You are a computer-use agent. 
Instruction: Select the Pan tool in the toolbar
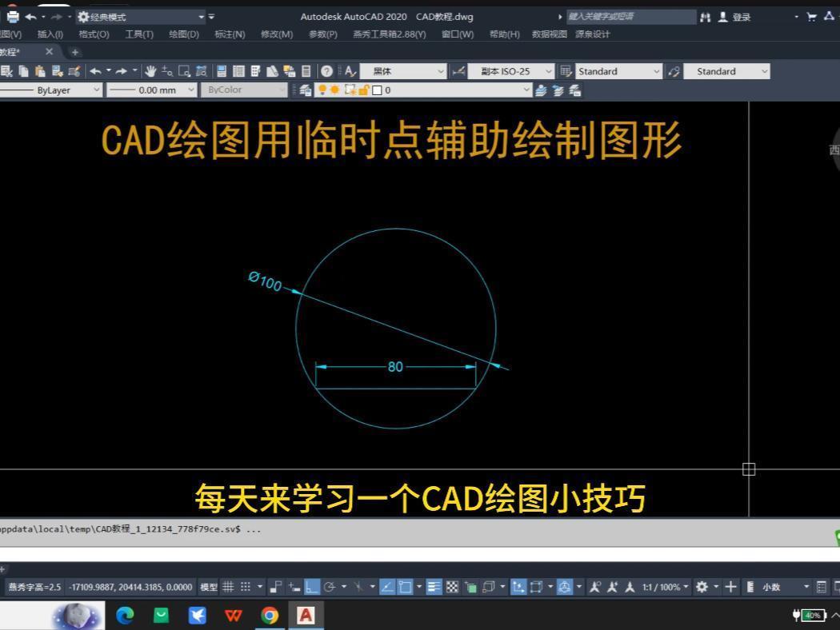(150, 71)
